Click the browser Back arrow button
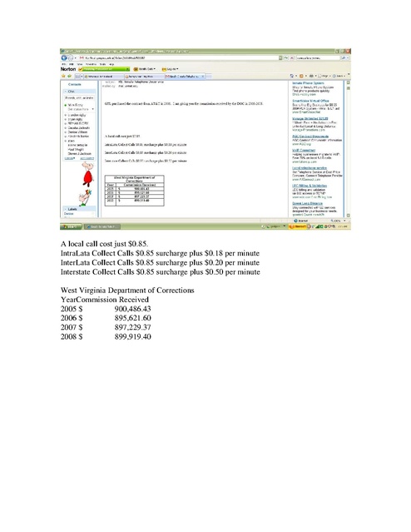Viewport: 411px width, 532px height. [63, 58]
